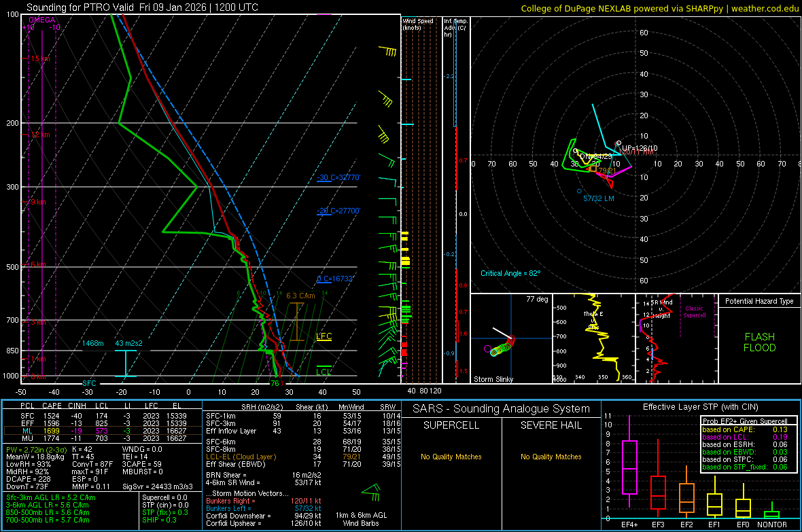Click the Inf. Temp. Adv. panel header
The height and width of the screenshot is (532, 802).
click(456, 28)
